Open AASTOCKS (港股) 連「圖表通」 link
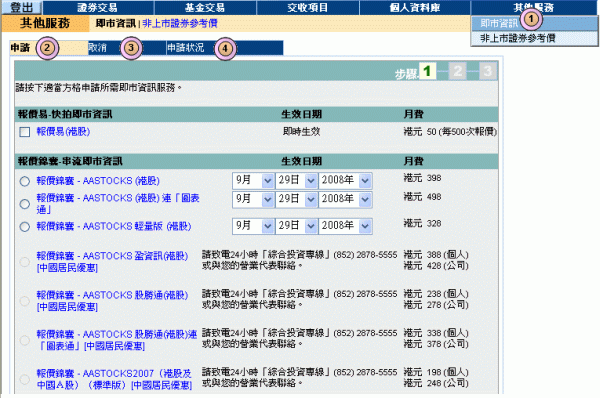Viewport: 600px width, 398px height. (118, 204)
